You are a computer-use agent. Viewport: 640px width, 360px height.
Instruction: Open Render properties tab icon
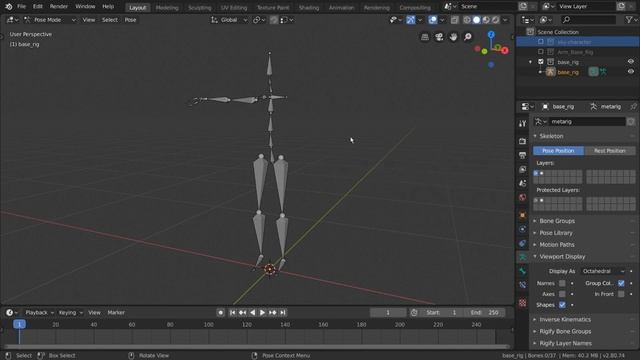522,141
